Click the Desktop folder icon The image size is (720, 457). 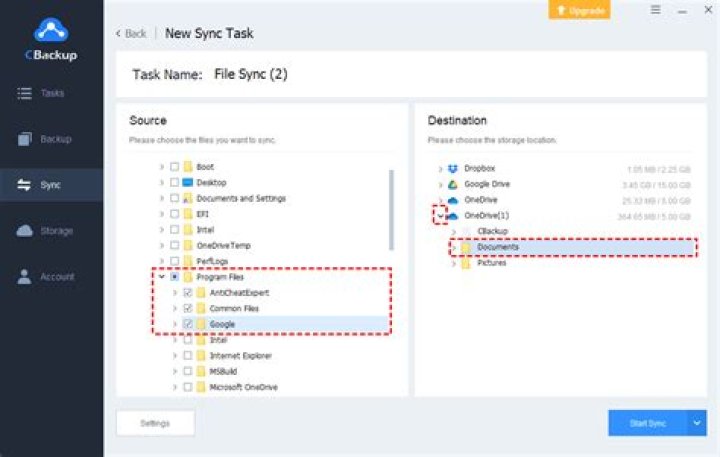pos(187,183)
